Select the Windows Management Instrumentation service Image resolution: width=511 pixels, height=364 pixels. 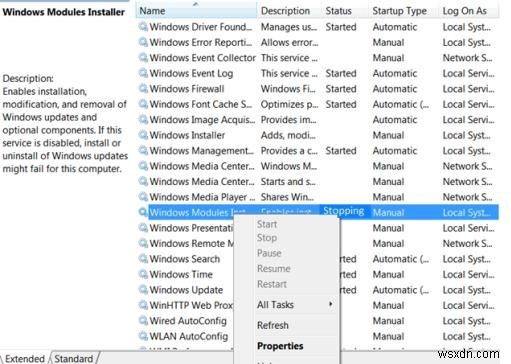(x=201, y=151)
